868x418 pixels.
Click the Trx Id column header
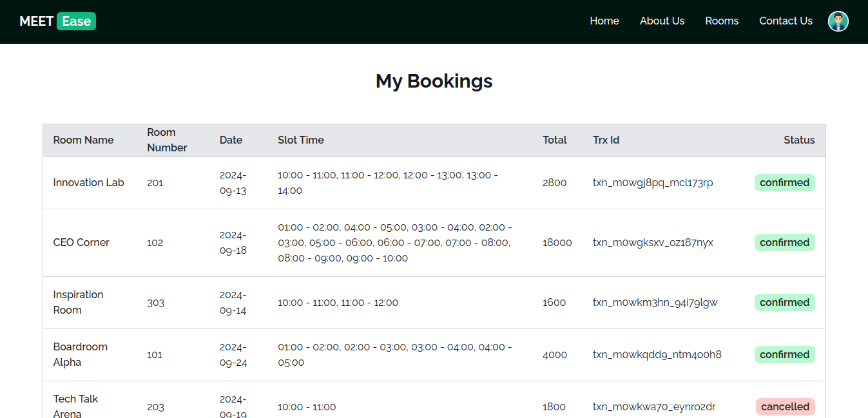click(x=606, y=140)
